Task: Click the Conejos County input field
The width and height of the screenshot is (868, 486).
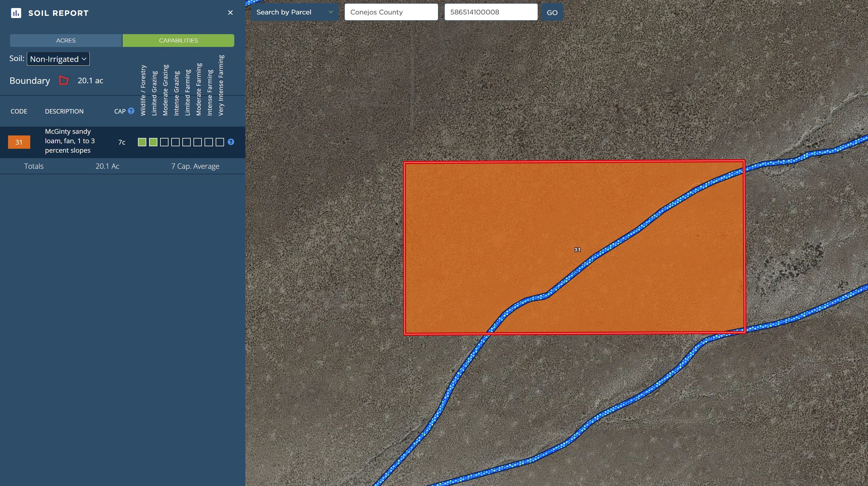Action: (x=391, y=12)
